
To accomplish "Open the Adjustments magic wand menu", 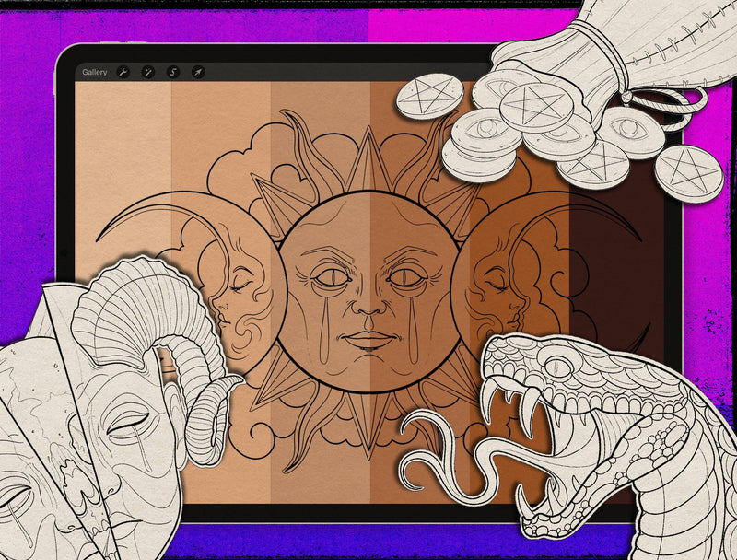I will [148, 72].
